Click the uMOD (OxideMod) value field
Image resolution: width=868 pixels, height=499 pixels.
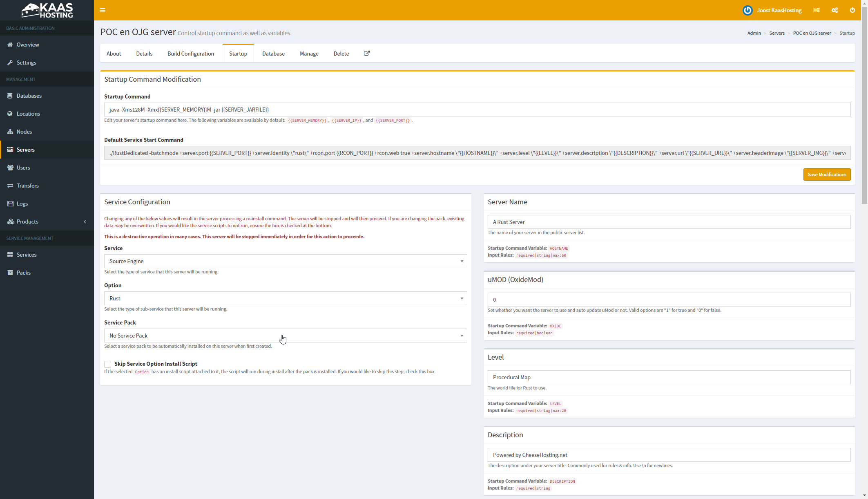tap(669, 300)
